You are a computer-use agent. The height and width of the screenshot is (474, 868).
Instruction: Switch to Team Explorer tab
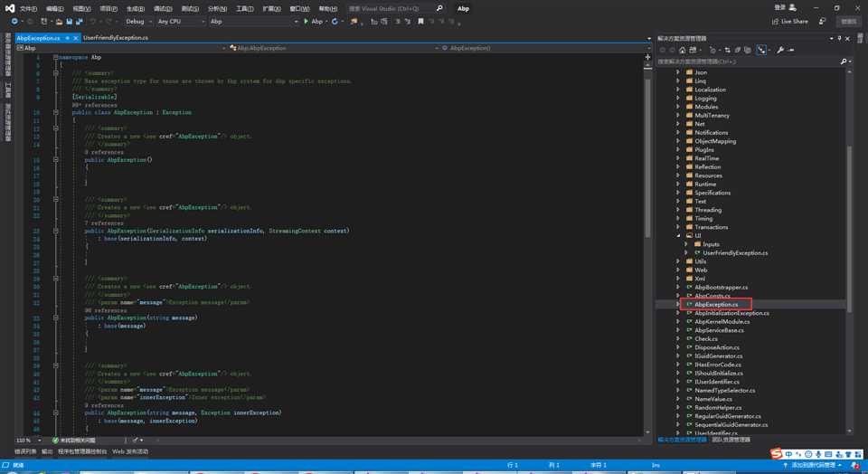pyautogui.click(x=731, y=440)
